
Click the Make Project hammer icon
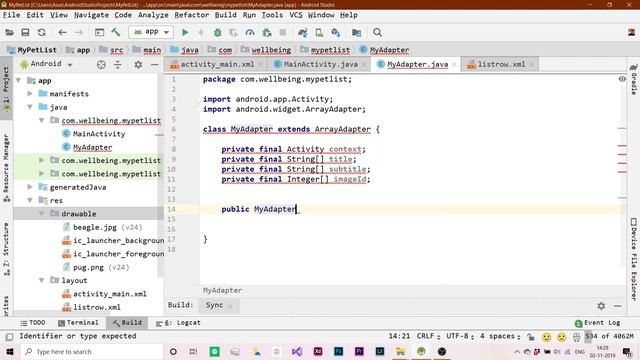tap(116, 32)
